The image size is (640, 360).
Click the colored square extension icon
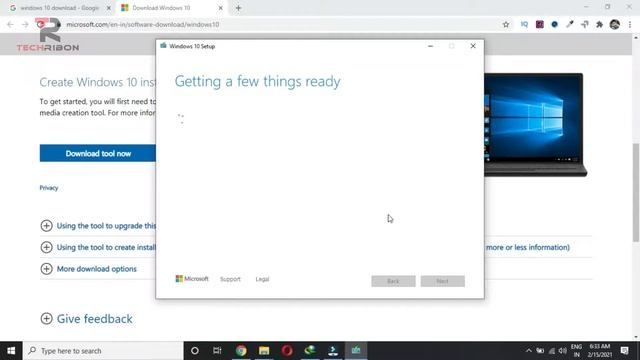(x=540, y=24)
